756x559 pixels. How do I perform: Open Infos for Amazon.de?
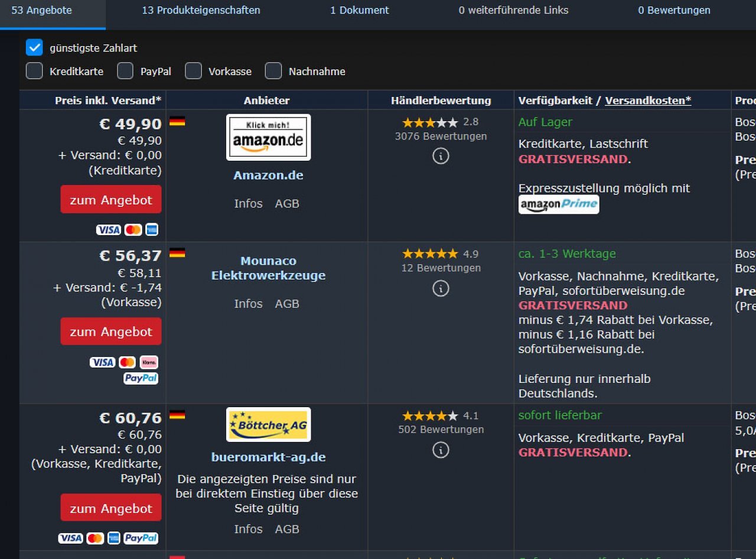coord(248,203)
